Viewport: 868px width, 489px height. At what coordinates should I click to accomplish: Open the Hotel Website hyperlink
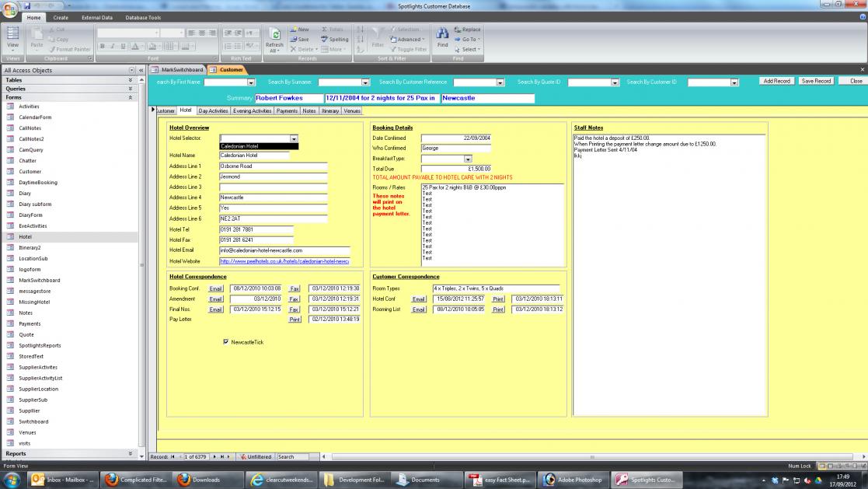pos(284,261)
